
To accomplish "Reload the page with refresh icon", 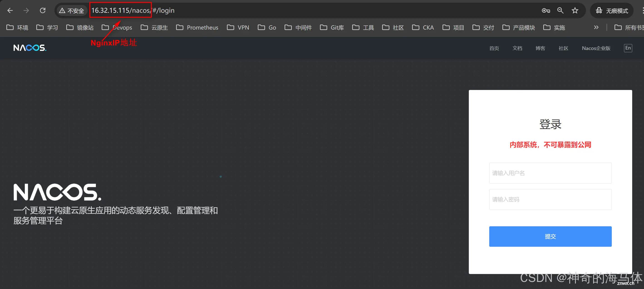I will point(43,10).
